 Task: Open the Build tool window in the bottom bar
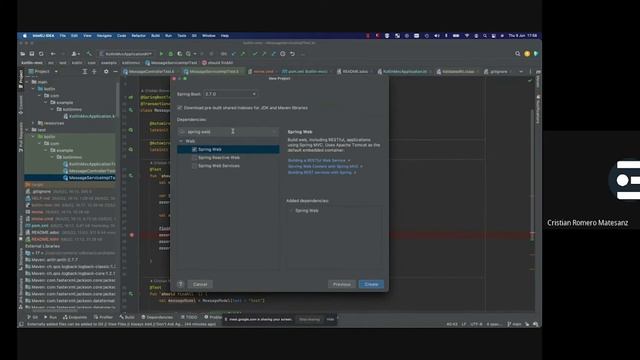point(127,317)
